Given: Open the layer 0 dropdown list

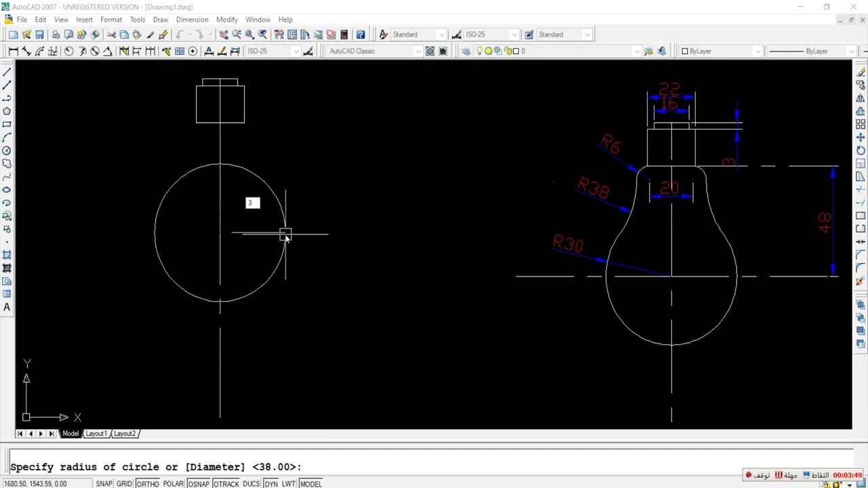Looking at the screenshot, I should (x=637, y=52).
